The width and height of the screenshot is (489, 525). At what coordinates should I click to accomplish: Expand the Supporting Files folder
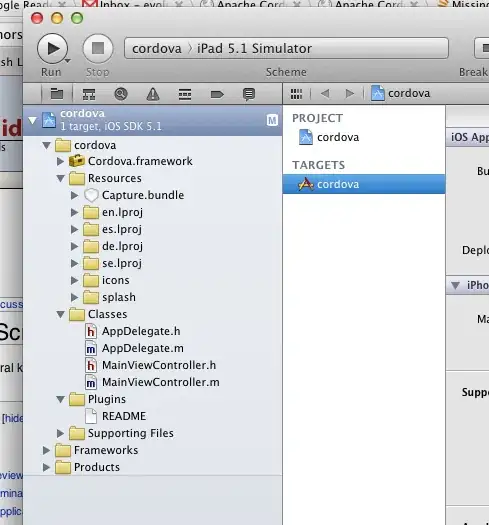(x=61, y=433)
